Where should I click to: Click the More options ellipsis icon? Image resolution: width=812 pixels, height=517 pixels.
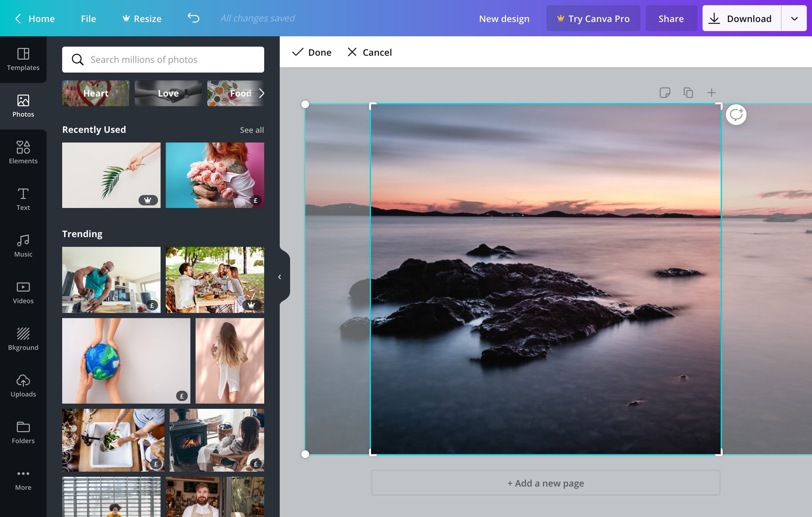23,474
